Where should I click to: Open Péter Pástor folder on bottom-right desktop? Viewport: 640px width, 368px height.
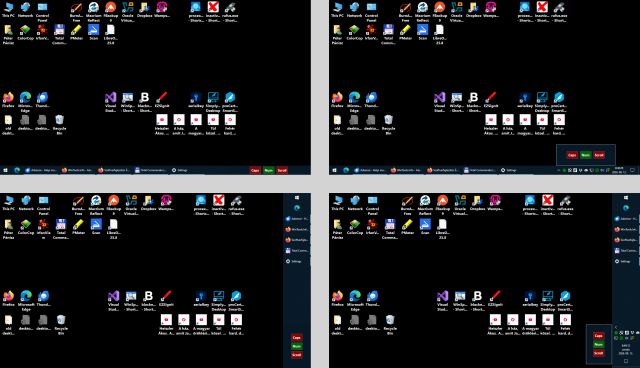pos(337,228)
